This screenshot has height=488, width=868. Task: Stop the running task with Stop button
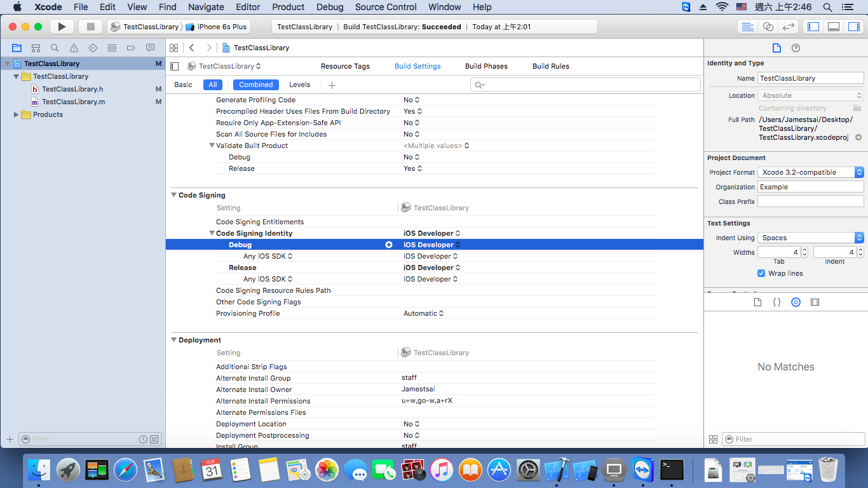[x=90, y=27]
